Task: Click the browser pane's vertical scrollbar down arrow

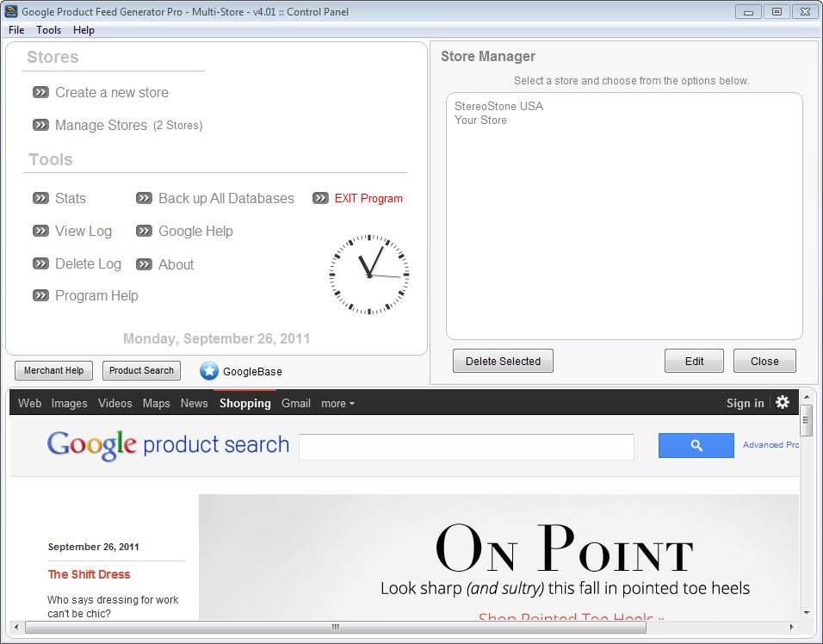Action: pyautogui.click(x=807, y=612)
